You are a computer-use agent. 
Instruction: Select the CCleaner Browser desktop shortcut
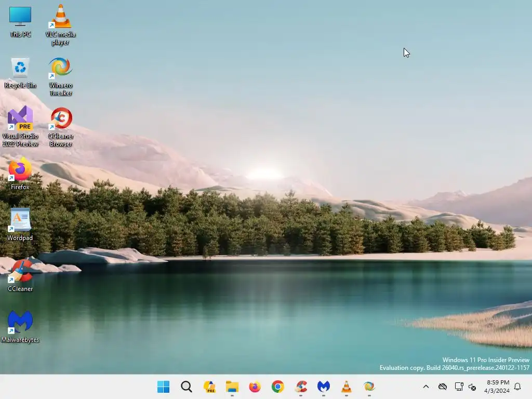[61, 127]
